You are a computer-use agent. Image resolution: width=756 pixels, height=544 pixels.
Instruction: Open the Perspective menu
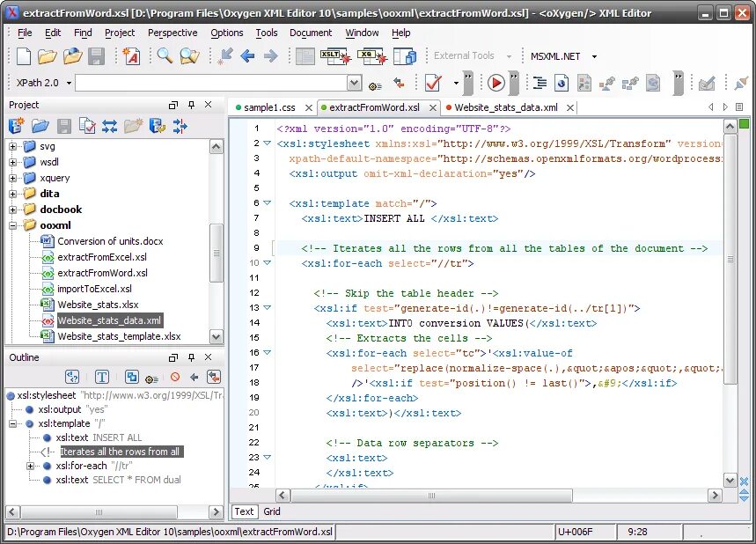point(172,33)
